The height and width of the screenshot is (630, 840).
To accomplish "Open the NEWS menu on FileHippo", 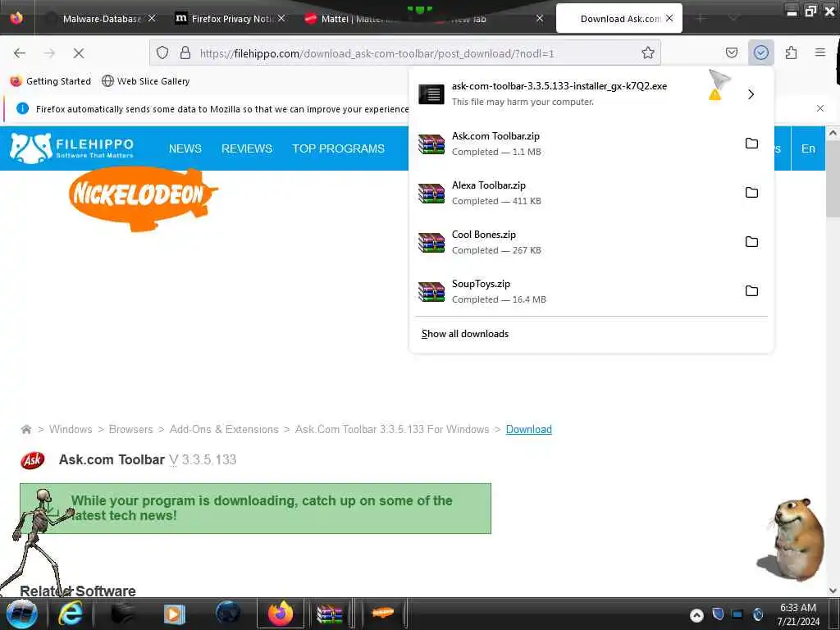I will coord(185,148).
